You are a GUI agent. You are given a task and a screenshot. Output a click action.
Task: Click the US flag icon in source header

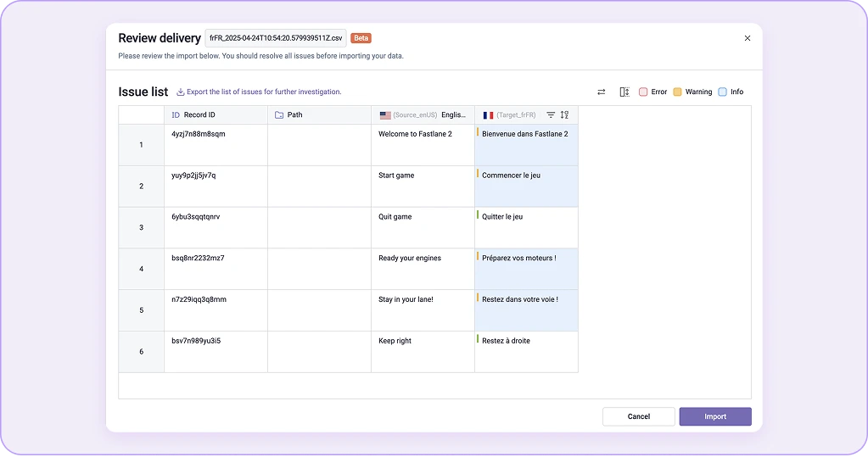pos(385,115)
